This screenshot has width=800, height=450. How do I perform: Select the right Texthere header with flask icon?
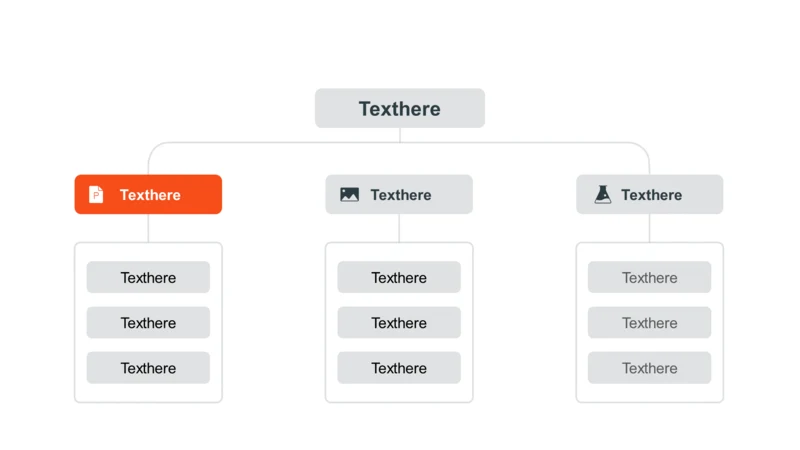click(649, 194)
